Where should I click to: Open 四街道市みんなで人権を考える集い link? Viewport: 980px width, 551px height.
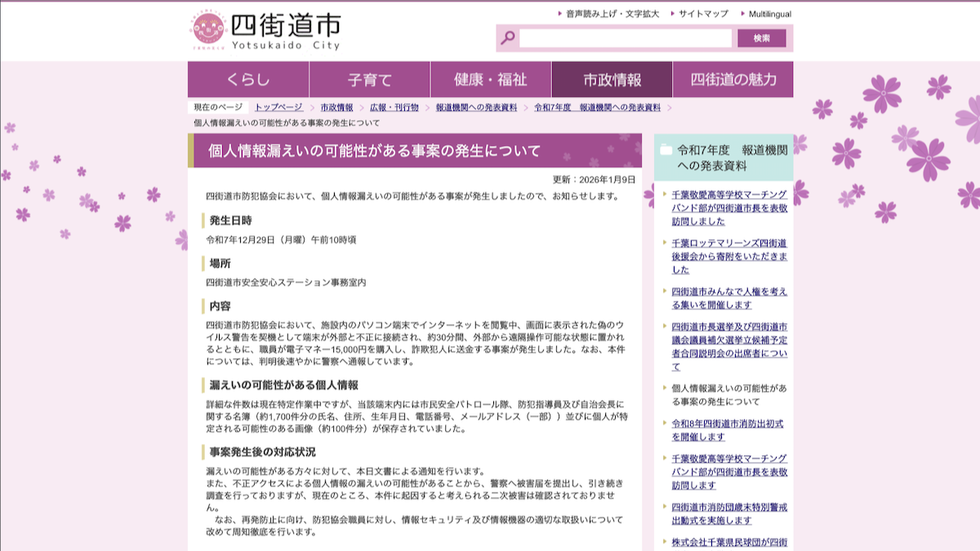coord(729,298)
